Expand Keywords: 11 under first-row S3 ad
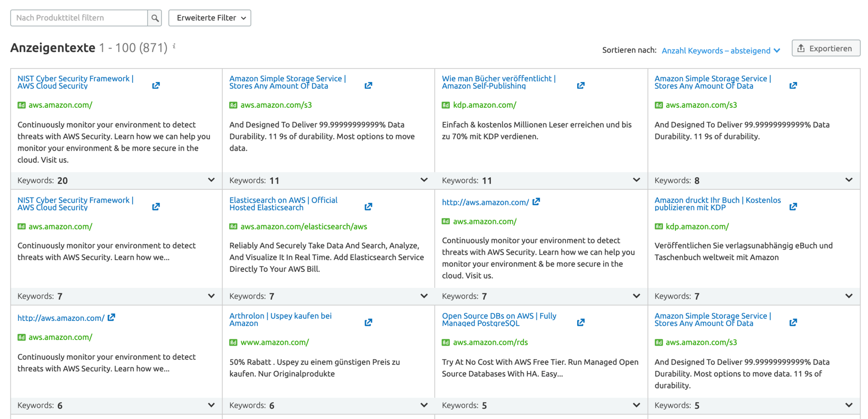 [x=424, y=180]
